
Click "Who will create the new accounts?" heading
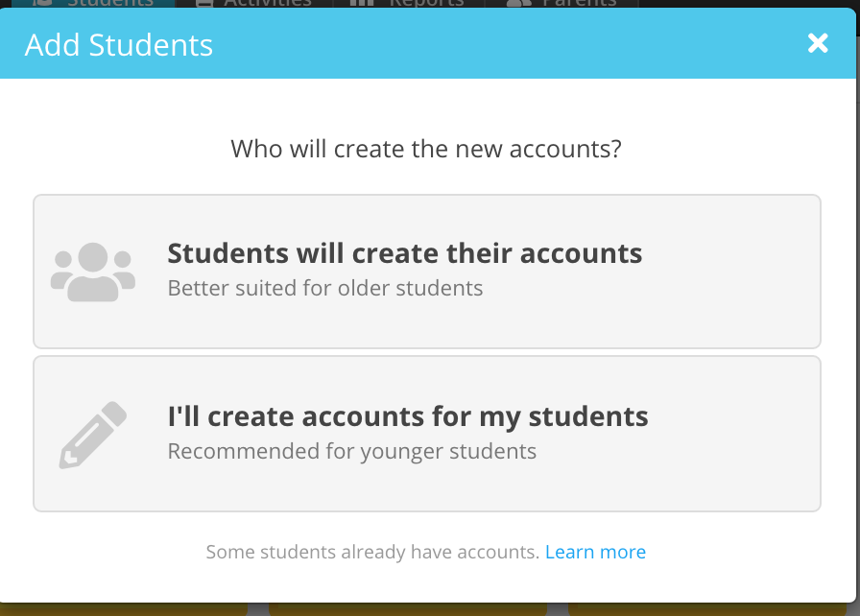click(x=426, y=149)
